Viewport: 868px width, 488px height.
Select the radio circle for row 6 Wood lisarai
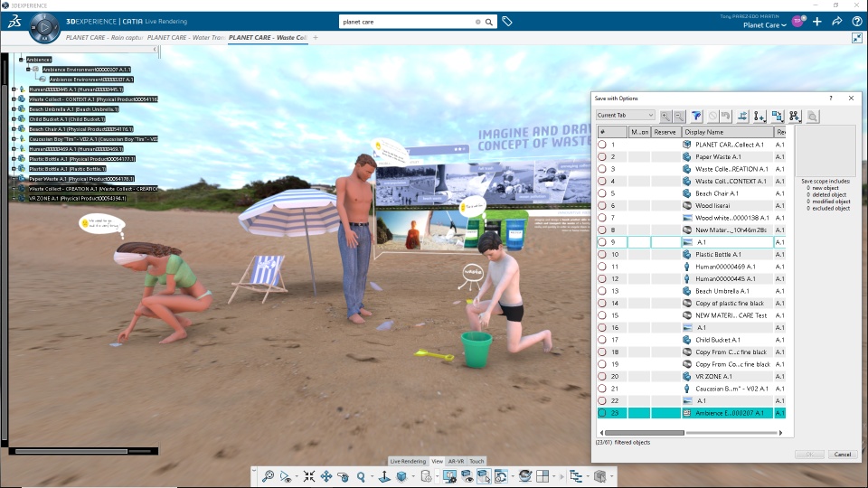(x=602, y=205)
